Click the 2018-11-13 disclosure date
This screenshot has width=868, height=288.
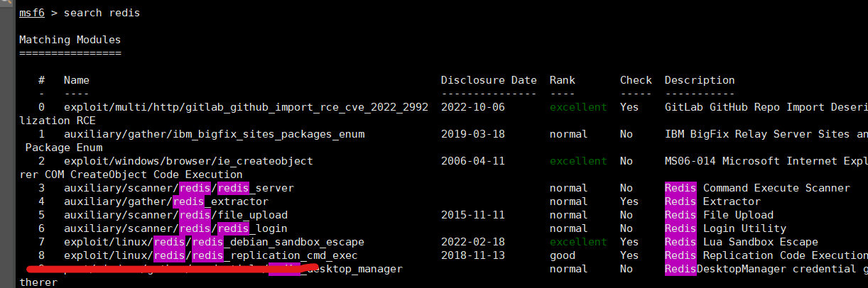pos(472,255)
